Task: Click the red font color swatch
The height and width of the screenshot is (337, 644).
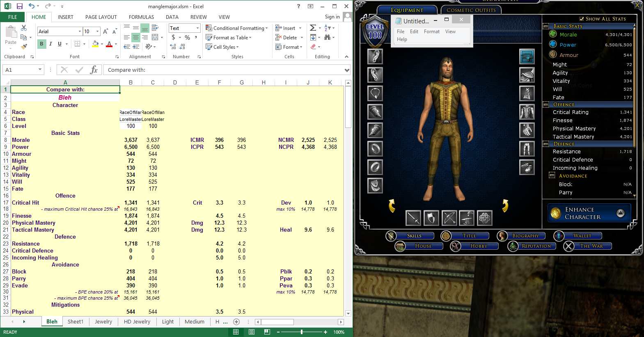Action: (109, 44)
